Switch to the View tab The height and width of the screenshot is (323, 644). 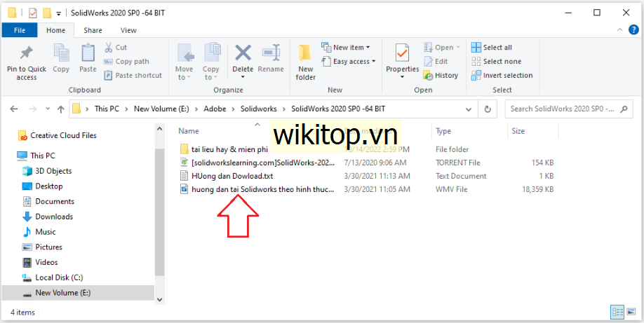tap(128, 30)
